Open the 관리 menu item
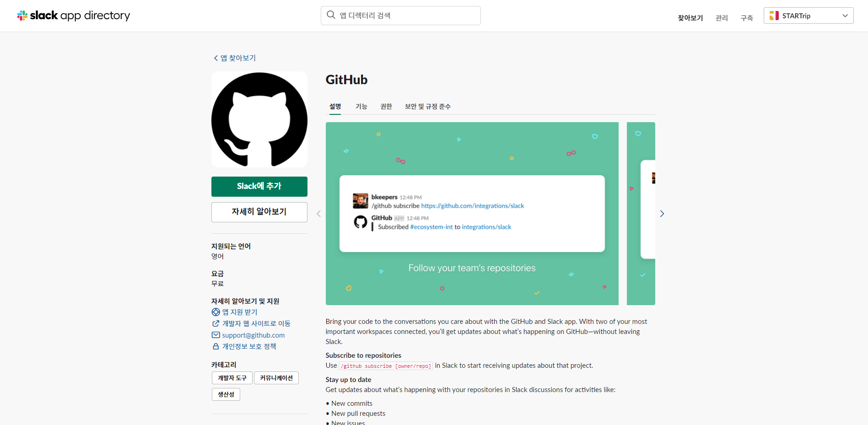 [x=722, y=18]
